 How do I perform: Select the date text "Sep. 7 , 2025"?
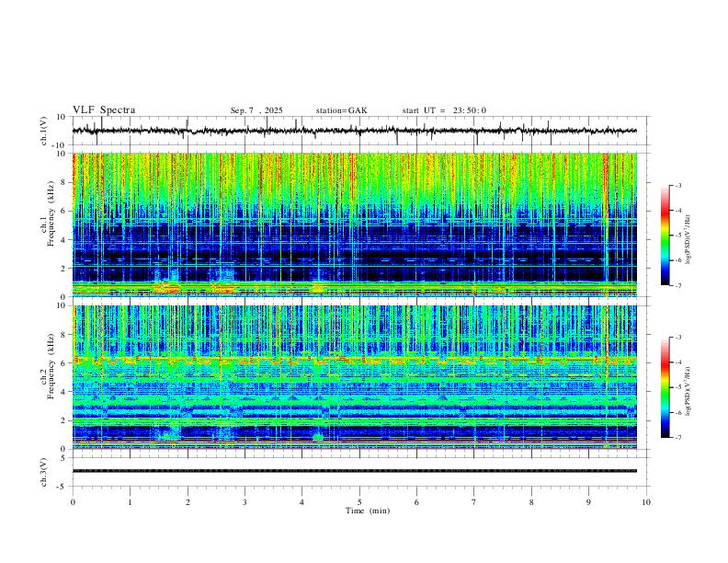256,110
